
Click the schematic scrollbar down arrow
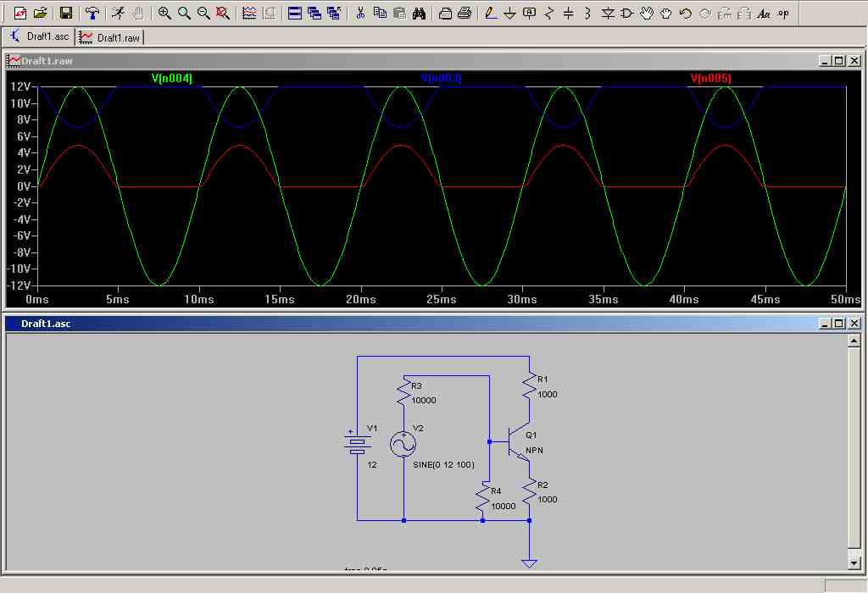[x=854, y=563]
